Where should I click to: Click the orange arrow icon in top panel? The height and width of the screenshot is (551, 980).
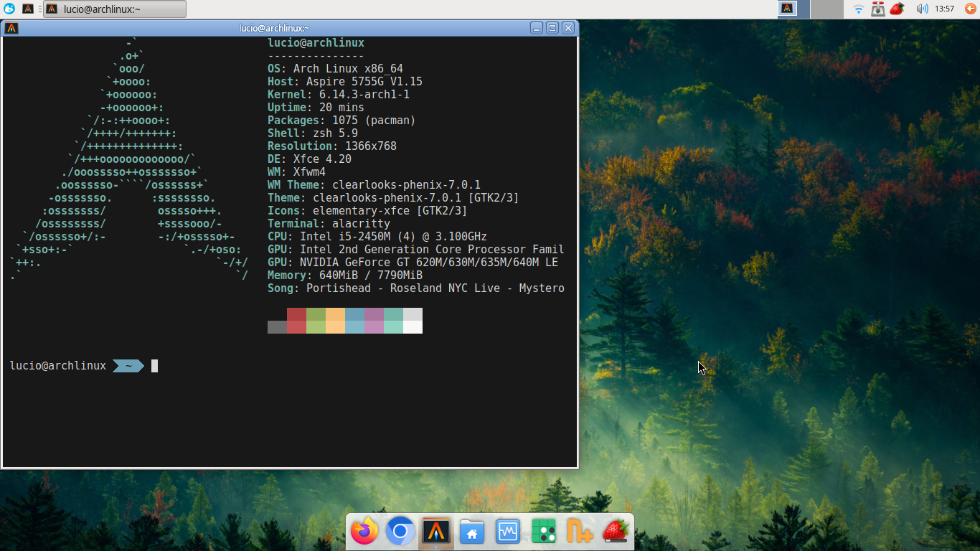point(970,9)
